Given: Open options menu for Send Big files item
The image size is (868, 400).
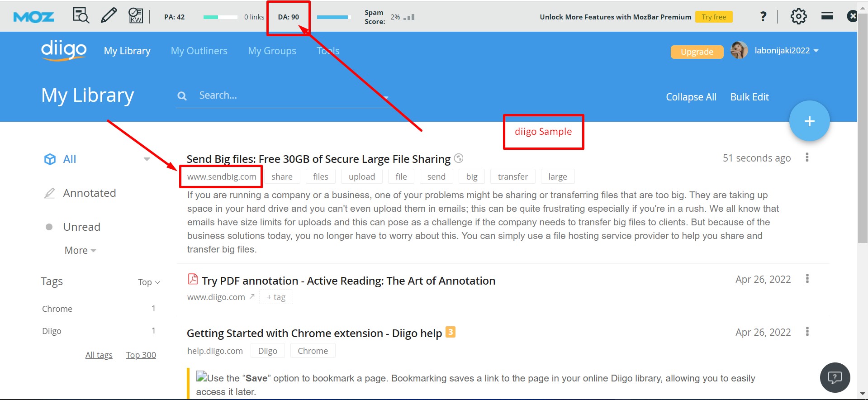Looking at the screenshot, I should coord(807,157).
